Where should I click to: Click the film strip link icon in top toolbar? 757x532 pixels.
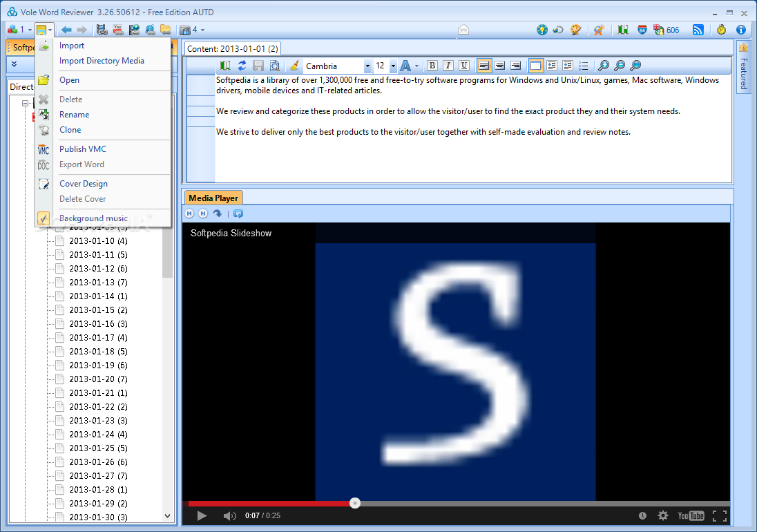pyautogui.click(x=102, y=30)
